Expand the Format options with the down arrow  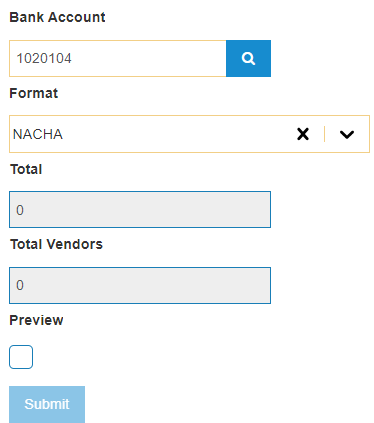[347, 134]
